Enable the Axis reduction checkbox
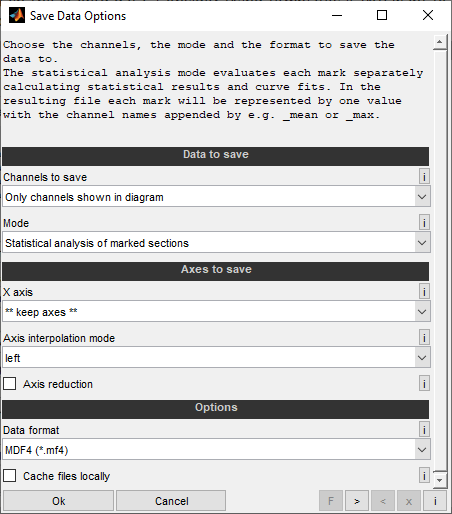Image resolution: width=452 pixels, height=514 pixels. click(x=10, y=384)
